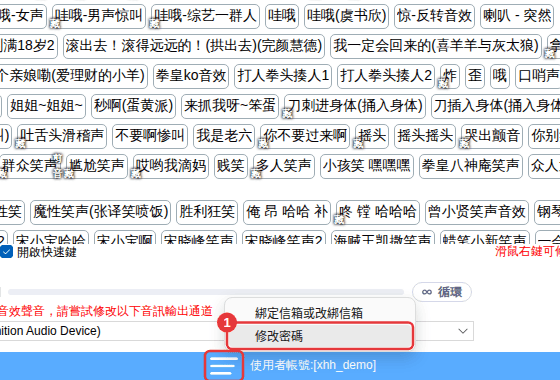Play 滚出去！滚得远远的 sound button
The width and height of the screenshot is (560, 380).
(x=194, y=46)
